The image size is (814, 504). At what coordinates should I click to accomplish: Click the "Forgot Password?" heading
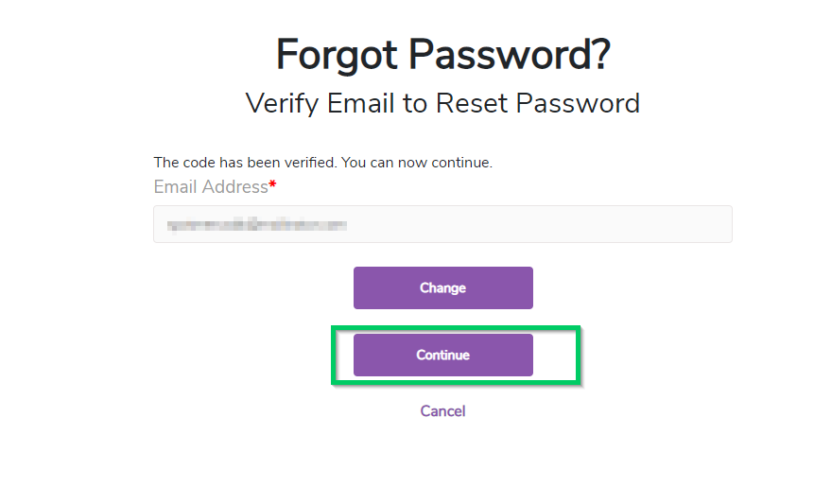[x=442, y=55]
